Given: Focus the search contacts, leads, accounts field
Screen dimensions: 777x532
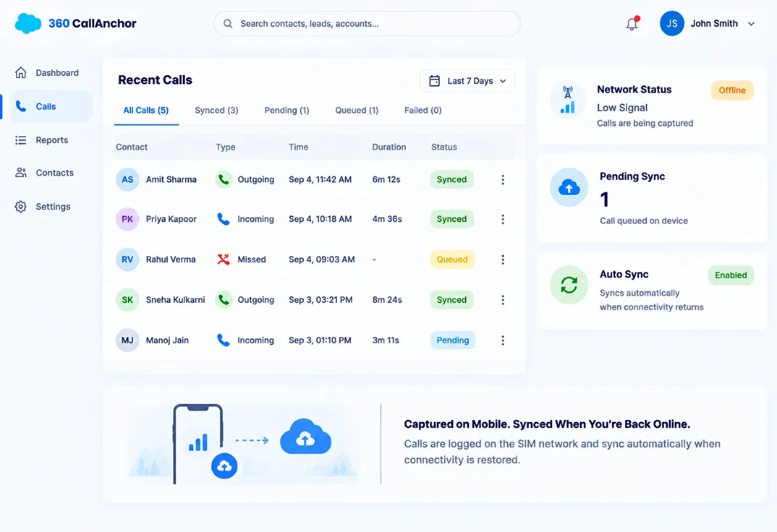Looking at the screenshot, I should [x=367, y=24].
